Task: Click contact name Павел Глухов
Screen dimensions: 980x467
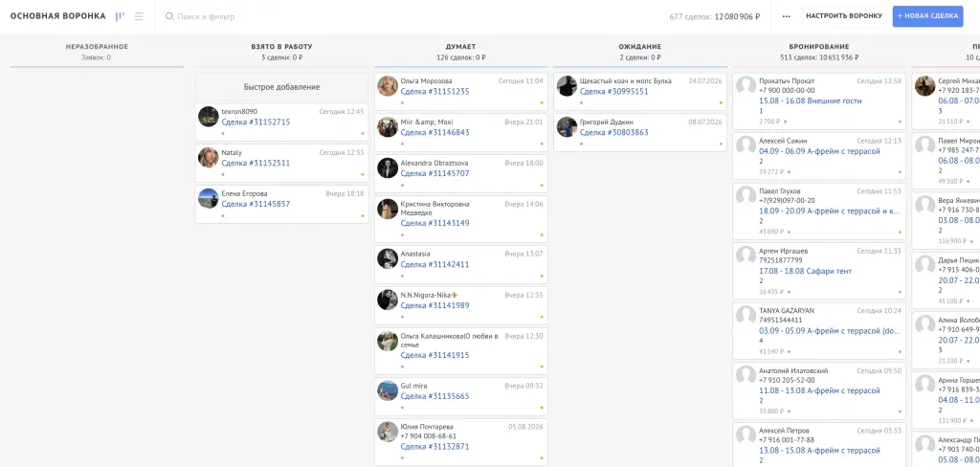Action: 780,190
